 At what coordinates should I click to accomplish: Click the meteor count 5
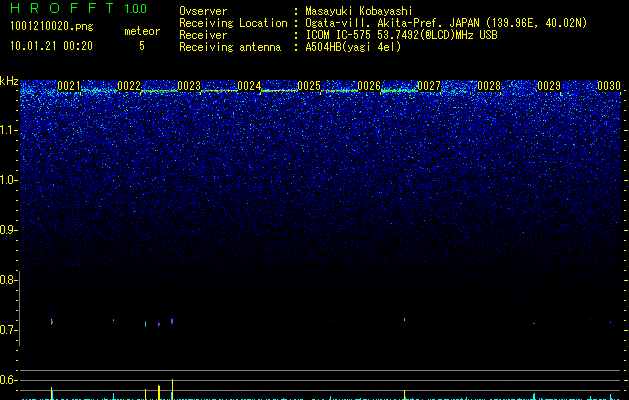click(142, 46)
